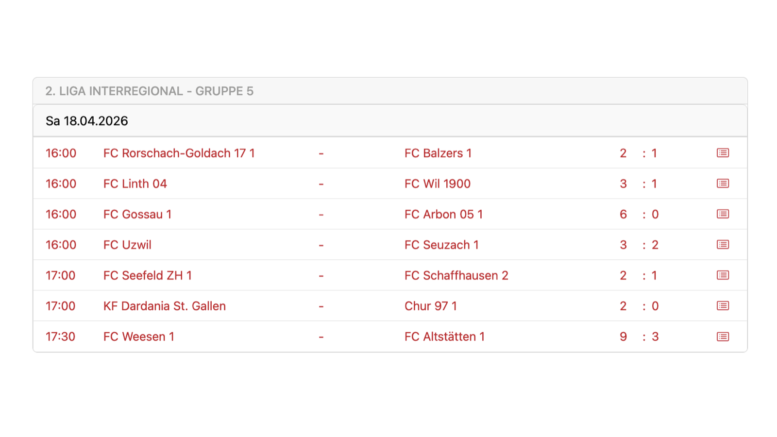Click the 17:30 kickoff time of Weesen match

coord(60,337)
